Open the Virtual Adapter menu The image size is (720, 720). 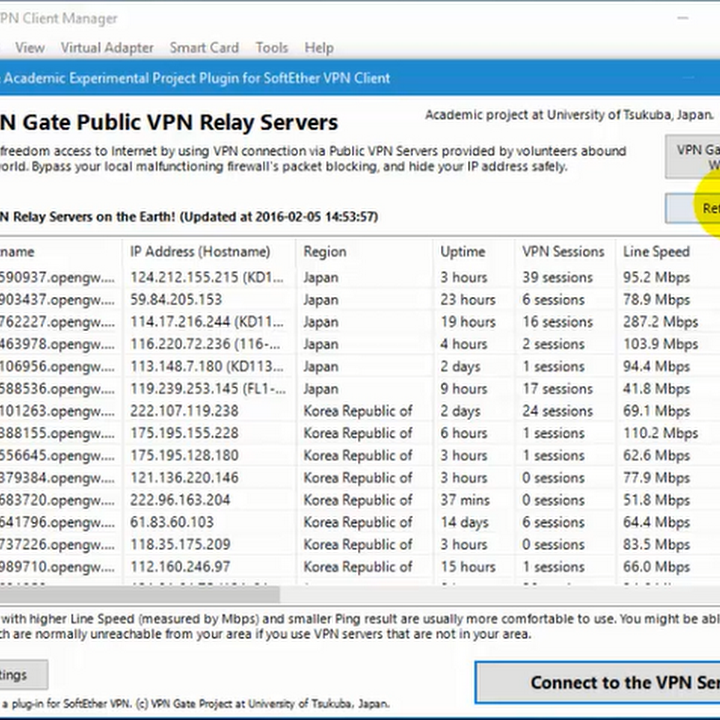(107, 48)
